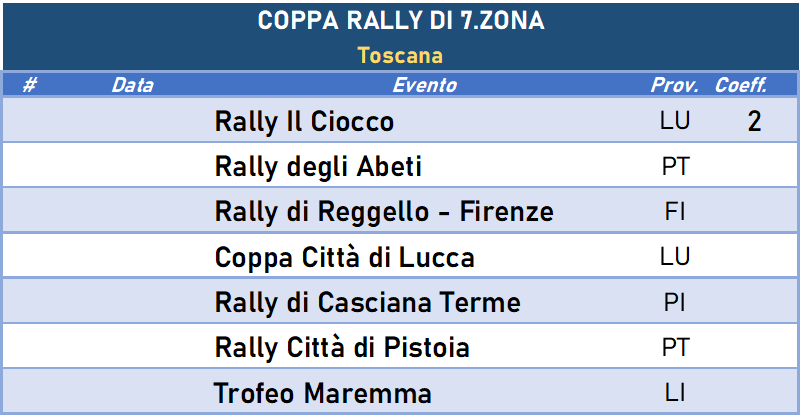This screenshot has width=800, height=415.
Task: Click the Data column header
Action: click(133, 85)
